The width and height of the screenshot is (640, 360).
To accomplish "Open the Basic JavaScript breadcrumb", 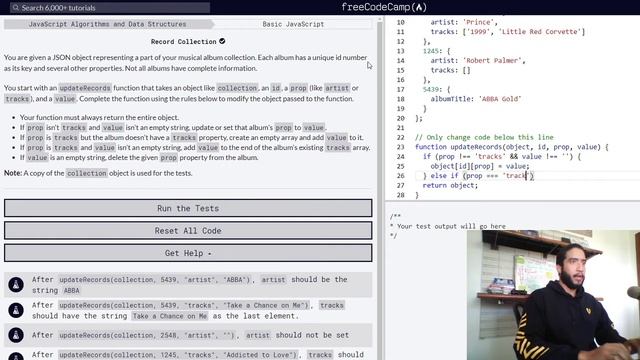I will click(293, 24).
